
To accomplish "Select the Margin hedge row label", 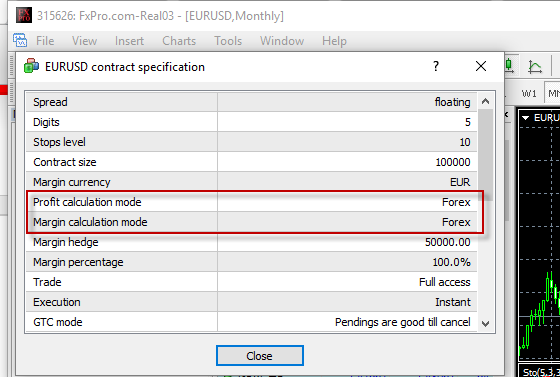I will click(66, 242).
